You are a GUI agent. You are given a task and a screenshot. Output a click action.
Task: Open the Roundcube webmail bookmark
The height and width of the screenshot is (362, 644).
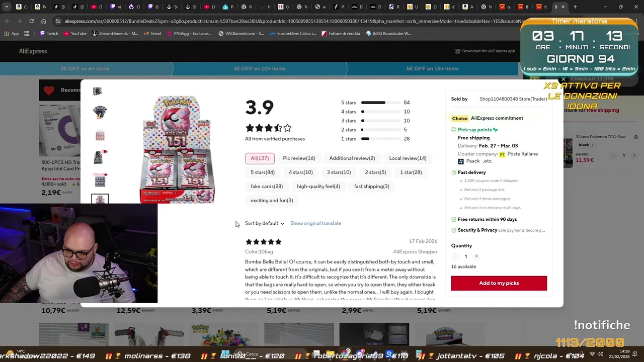pos(388,33)
